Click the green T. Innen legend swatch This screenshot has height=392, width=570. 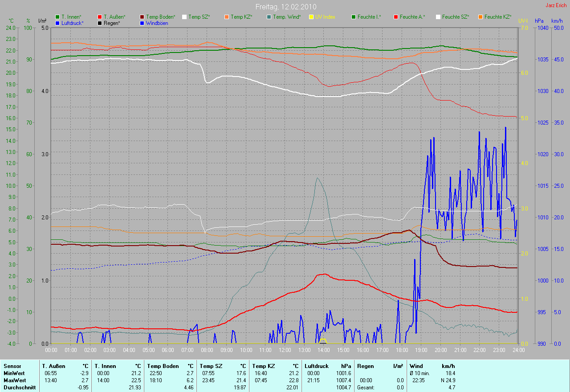(57, 17)
